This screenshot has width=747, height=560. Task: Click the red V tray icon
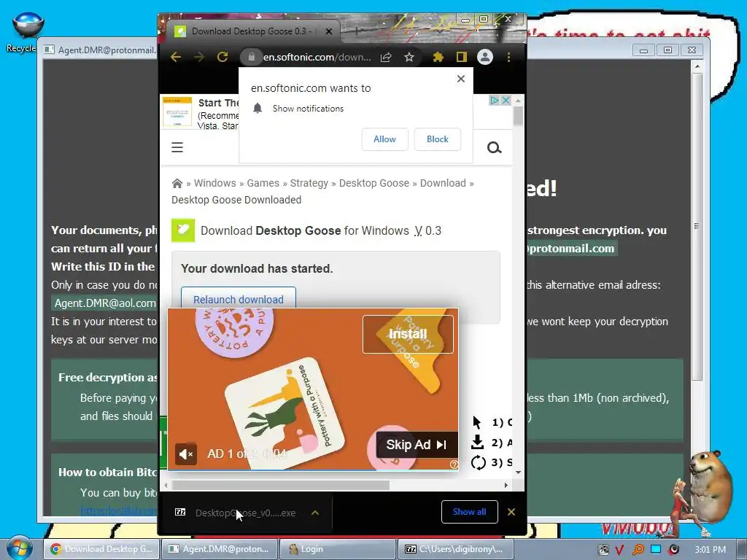[x=619, y=550]
